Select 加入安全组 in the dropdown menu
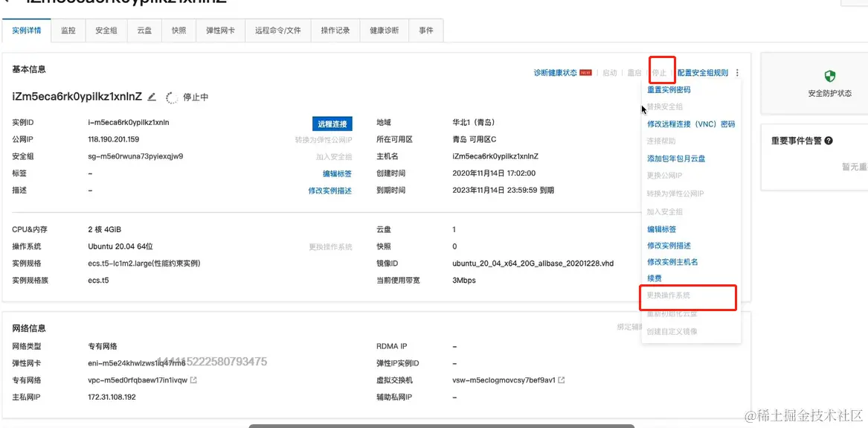 click(665, 211)
